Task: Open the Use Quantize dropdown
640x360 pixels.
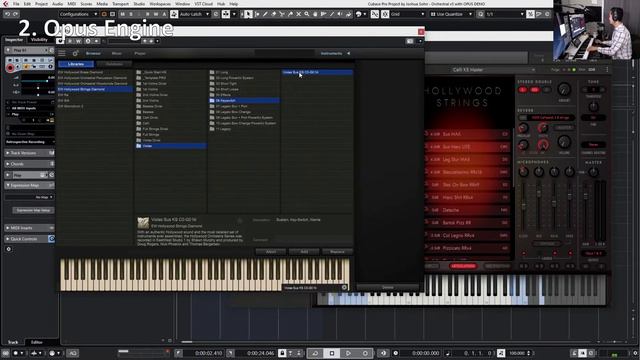Action: pyautogui.click(x=451, y=14)
